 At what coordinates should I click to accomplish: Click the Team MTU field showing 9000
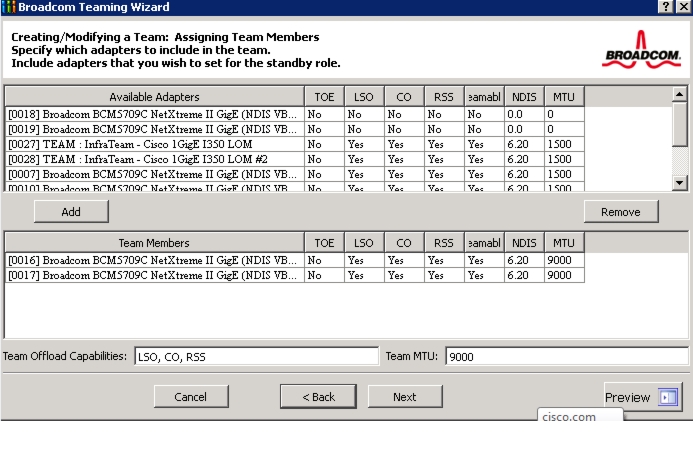[567, 356]
